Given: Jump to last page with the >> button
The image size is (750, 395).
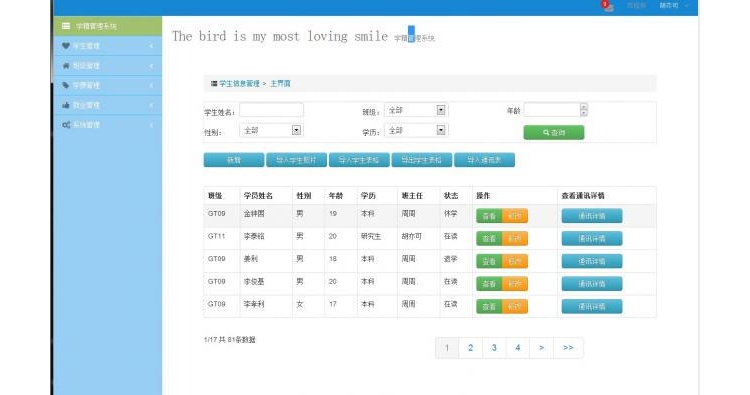Looking at the screenshot, I should pos(568,348).
